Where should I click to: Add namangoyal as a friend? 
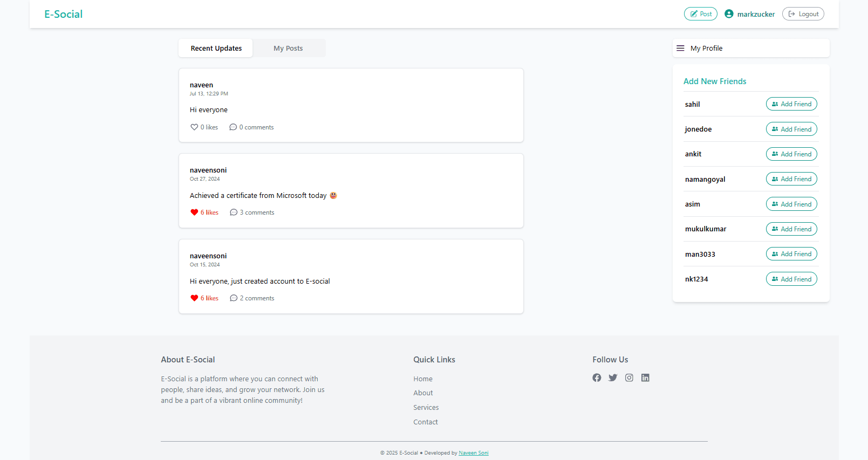point(791,179)
